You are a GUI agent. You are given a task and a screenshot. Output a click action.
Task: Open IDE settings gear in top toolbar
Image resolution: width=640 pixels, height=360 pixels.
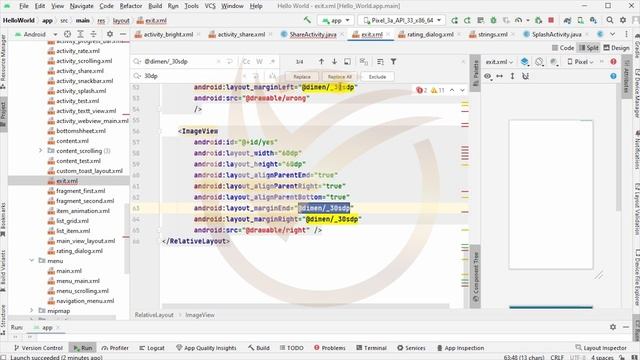[x=623, y=20]
